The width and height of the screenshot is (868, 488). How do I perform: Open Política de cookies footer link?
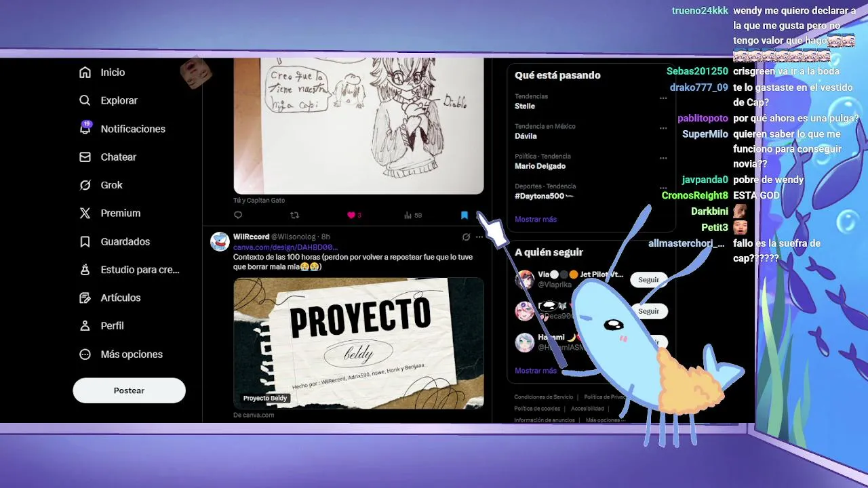[537, 409]
